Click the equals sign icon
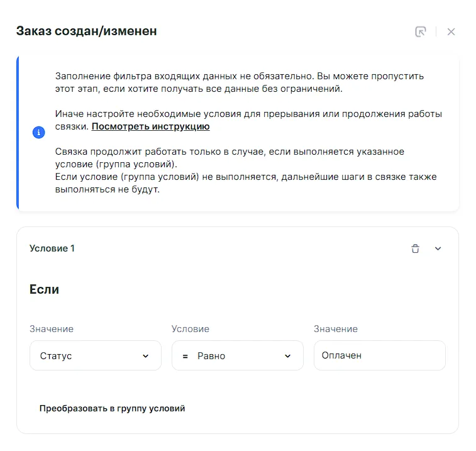This screenshot has height=451, width=476. [185, 356]
